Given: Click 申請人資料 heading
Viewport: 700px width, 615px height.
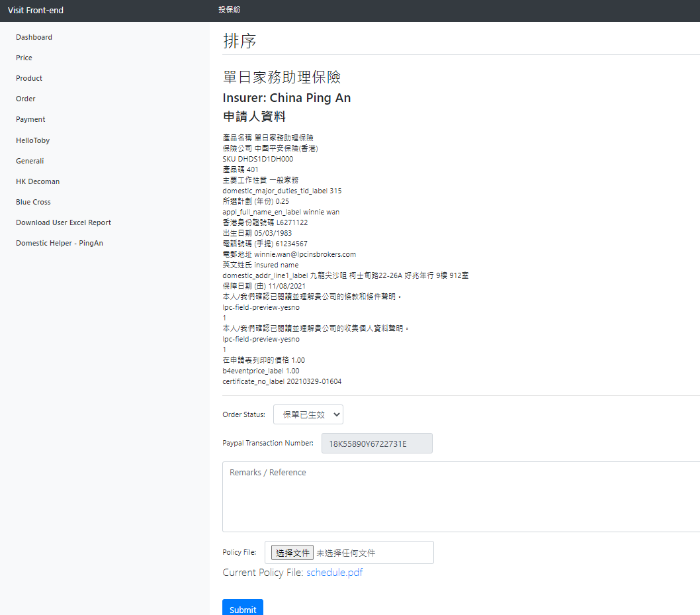Looking at the screenshot, I should pos(254,117).
